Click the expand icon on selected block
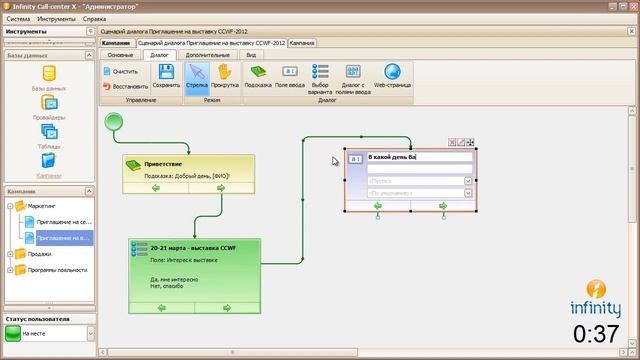 (470, 142)
